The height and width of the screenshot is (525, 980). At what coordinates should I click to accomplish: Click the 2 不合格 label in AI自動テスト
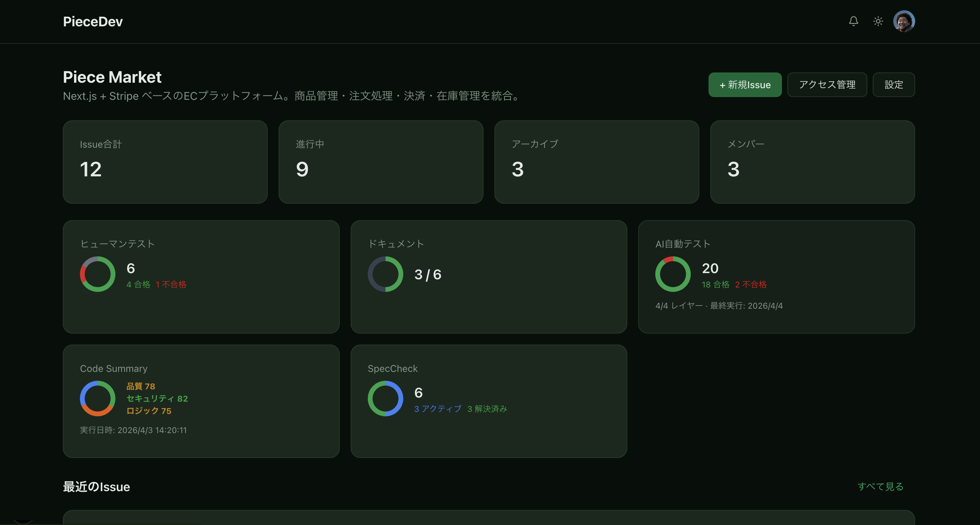click(751, 284)
